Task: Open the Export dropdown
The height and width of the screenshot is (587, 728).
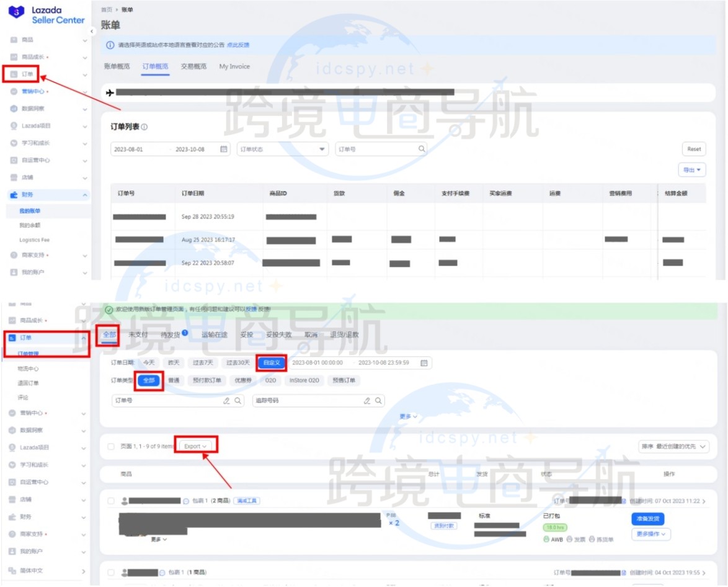Action: (x=195, y=446)
